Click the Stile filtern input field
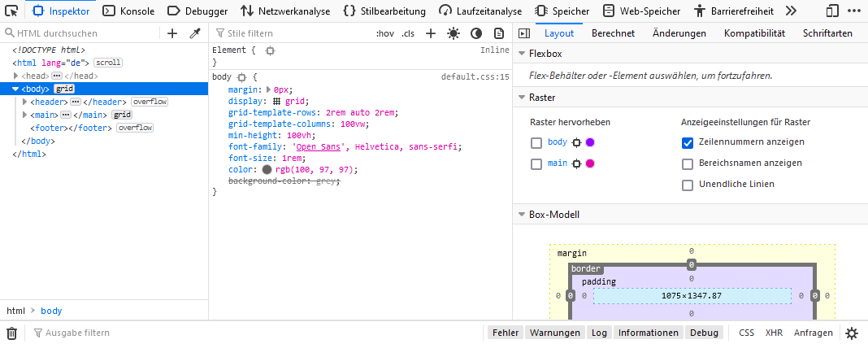Image resolution: width=868 pixels, height=344 pixels. [292, 33]
